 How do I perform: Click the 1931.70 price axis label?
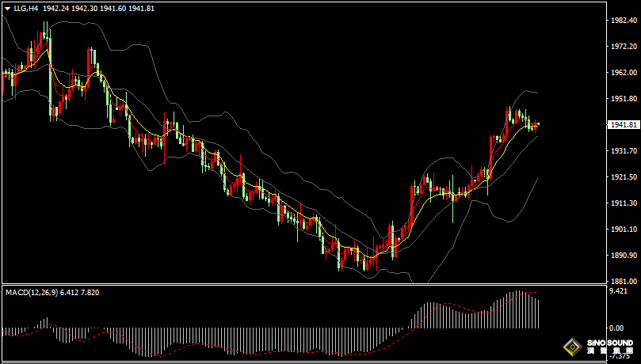click(622, 150)
